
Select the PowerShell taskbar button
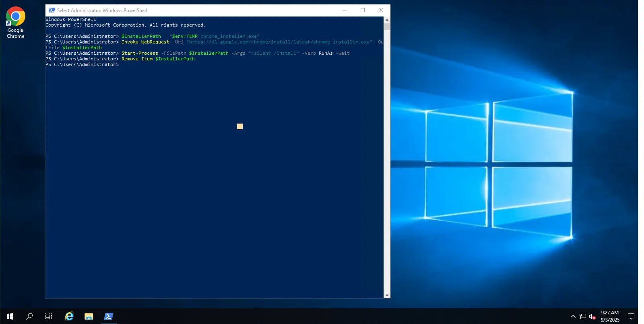(x=108, y=316)
